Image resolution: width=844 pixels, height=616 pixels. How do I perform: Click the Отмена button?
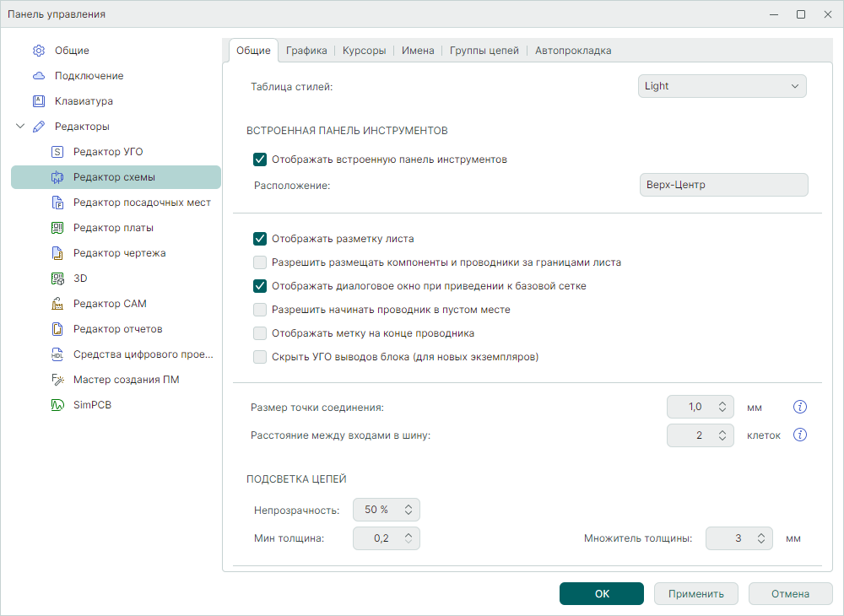pyautogui.click(x=790, y=593)
